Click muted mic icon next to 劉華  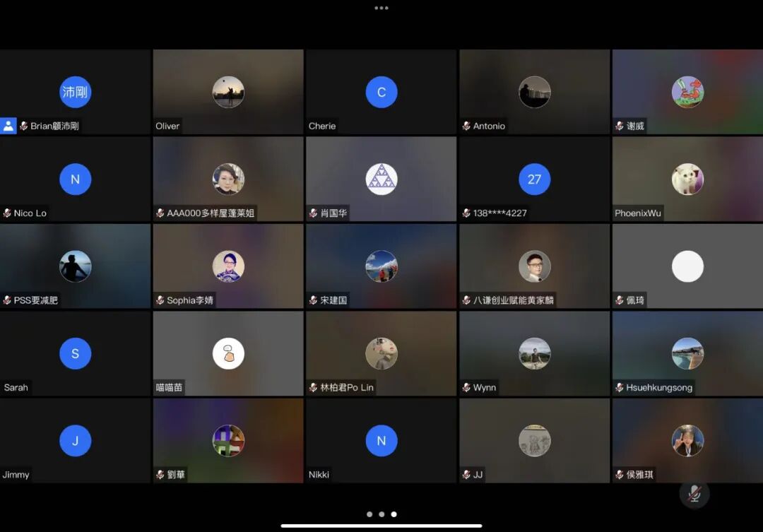(160, 475)
